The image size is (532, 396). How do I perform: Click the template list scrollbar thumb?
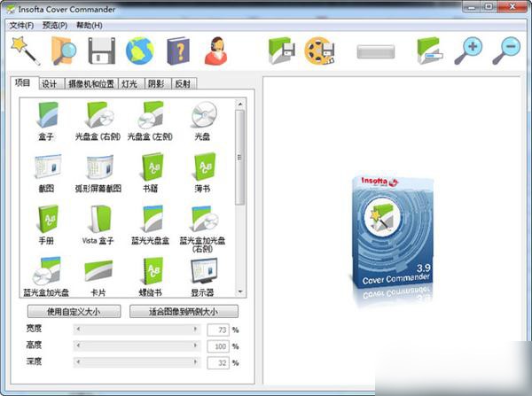[x=240, y=158]
